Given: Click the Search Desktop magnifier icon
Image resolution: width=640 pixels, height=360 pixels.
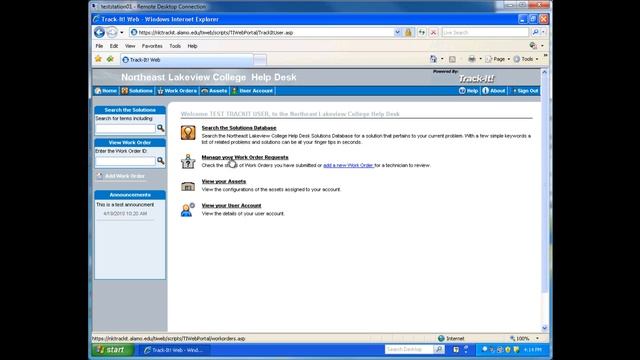Looking at the screenshot, I should (x=439, y=349).
